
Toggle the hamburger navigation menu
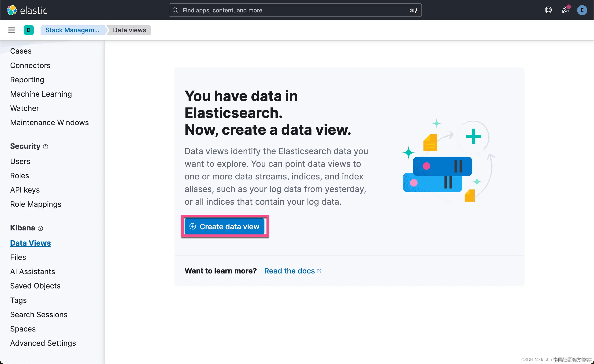coord(11,30)
